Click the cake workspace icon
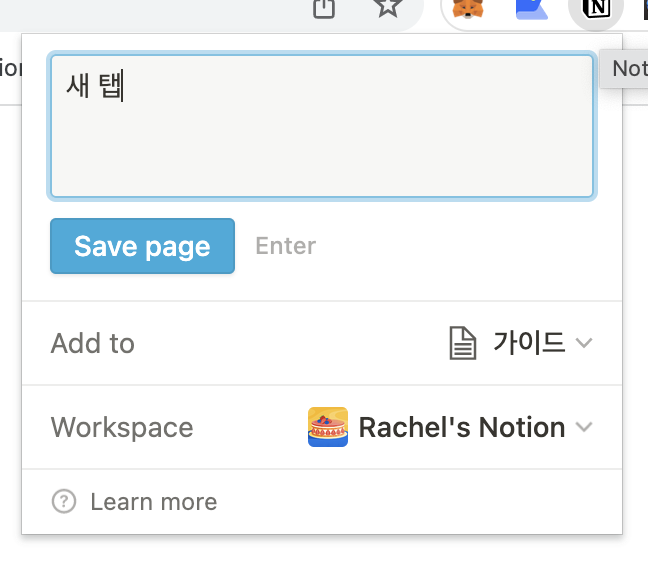648x566 pixels. pos(328,427)
